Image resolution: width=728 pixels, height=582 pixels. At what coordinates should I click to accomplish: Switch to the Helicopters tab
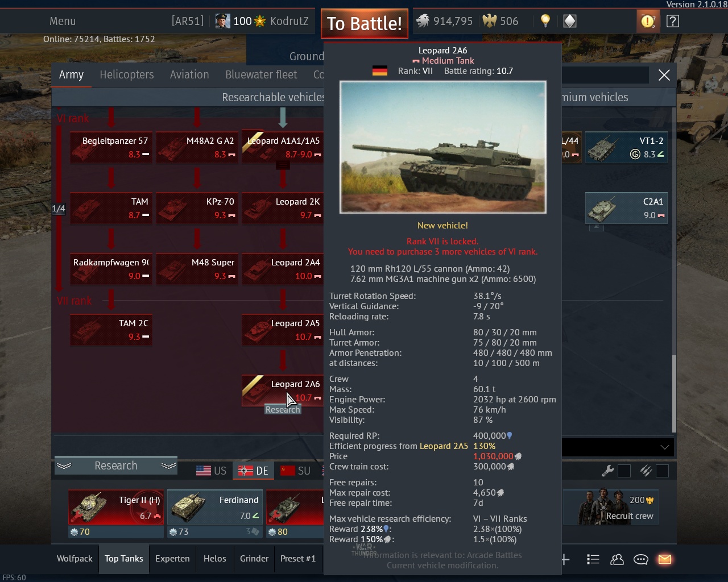click(127, 74)
